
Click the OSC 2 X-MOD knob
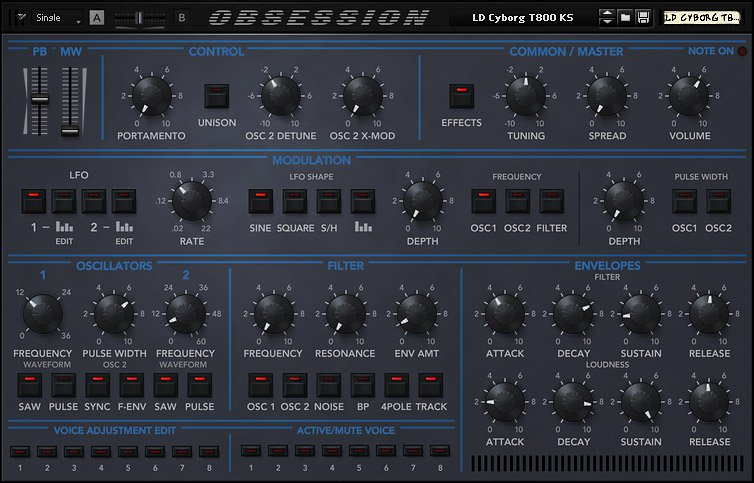pos(363,96)
